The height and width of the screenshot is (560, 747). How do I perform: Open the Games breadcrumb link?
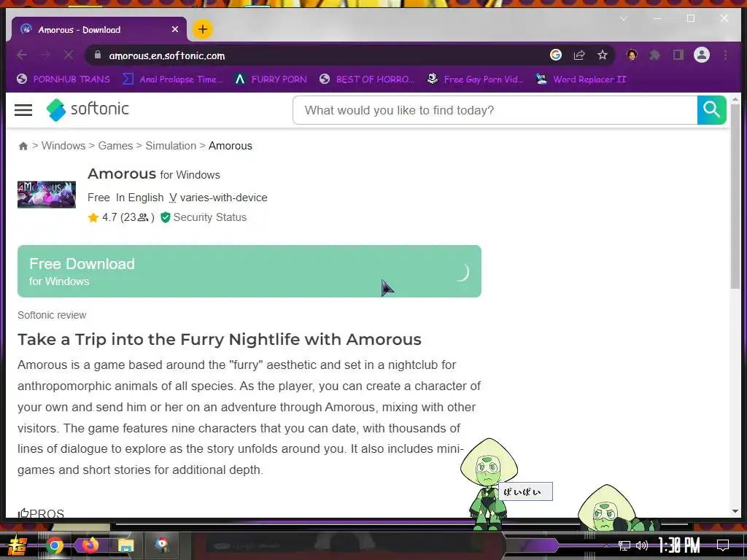point(115,146)
